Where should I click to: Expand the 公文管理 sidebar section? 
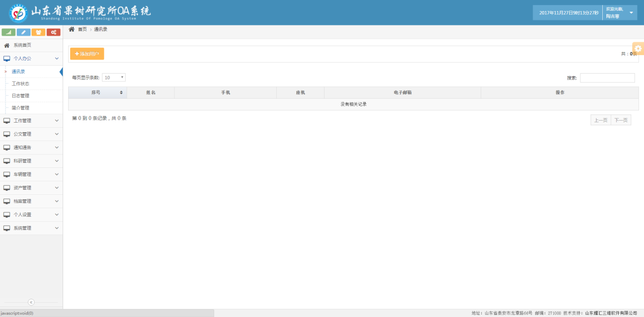click(31, 134)
